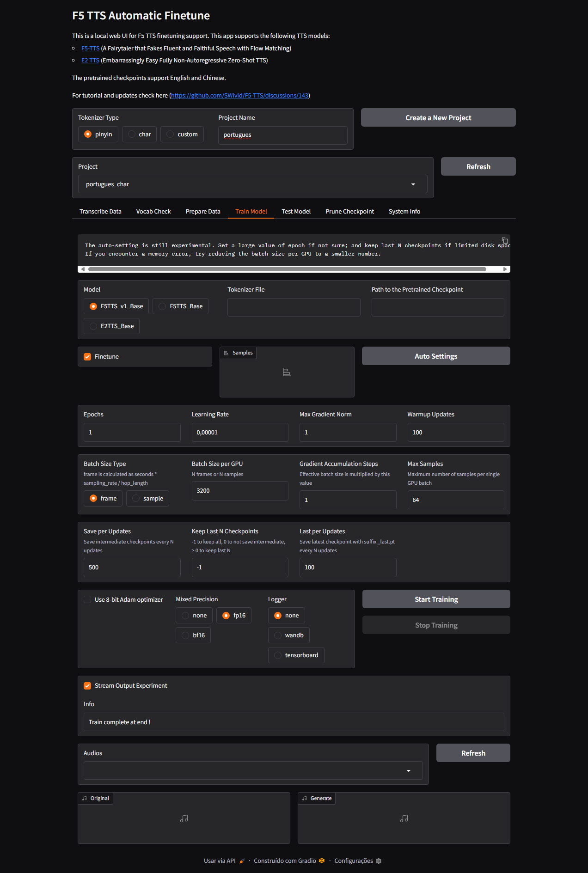Click the Pretrained Checkpoint path field
Image resolution: width=588 pixels, height=873 pixels.
(438, 307)
